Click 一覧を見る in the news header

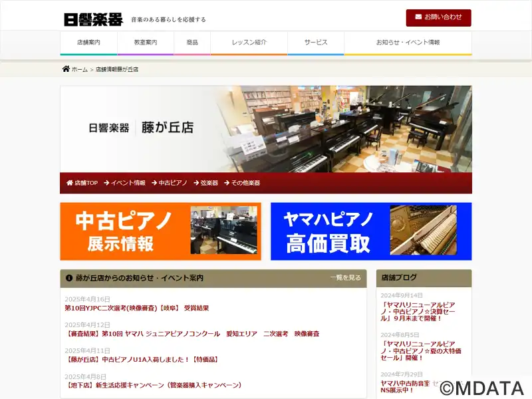tap(345, 277)
